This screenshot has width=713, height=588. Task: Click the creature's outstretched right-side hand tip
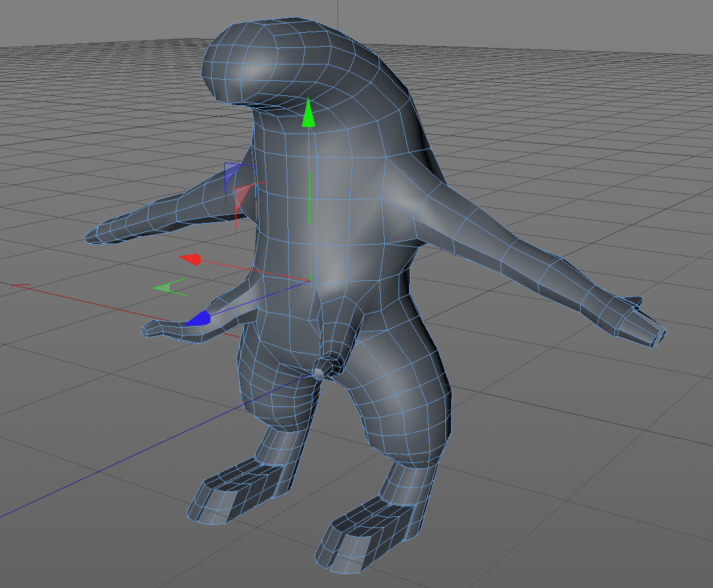click(641, 321)
